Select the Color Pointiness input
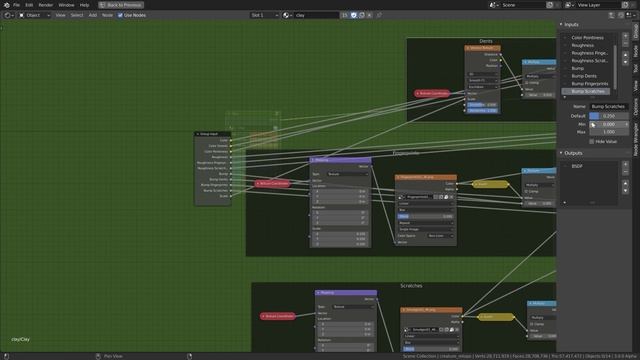The width and height of the screenshot is (640, 360). (587, 38)
